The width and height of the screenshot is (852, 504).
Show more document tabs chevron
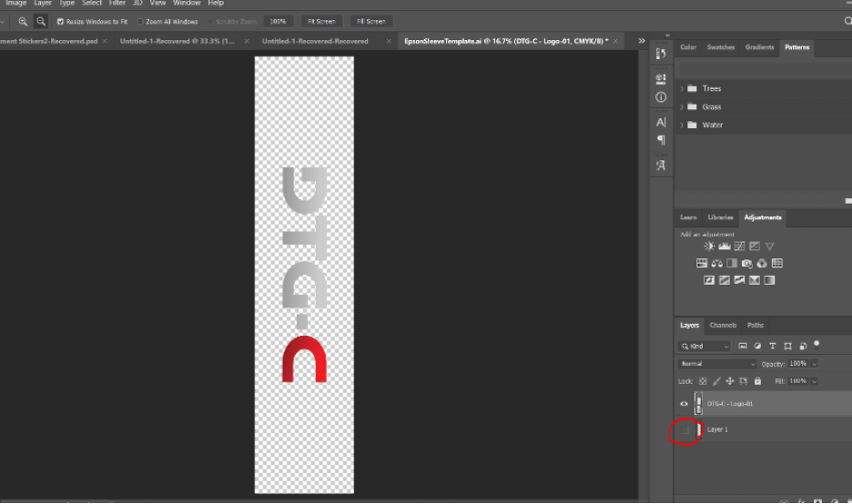click(642, 41)
